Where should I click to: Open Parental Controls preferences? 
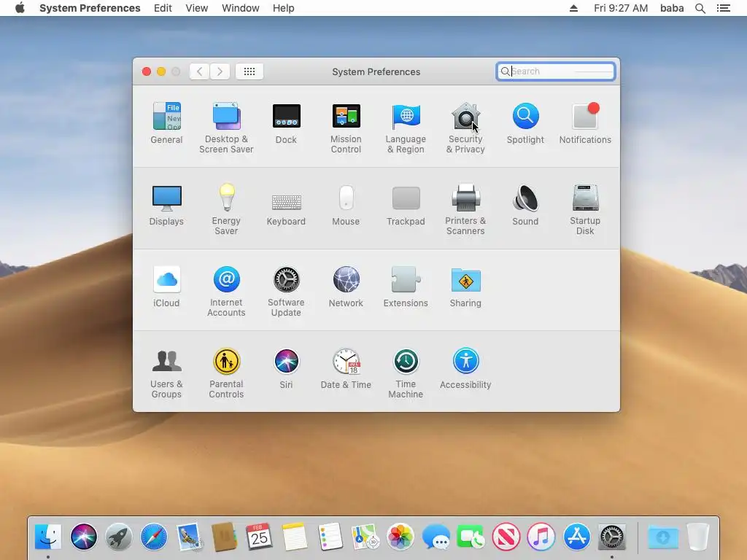(226, 373)
